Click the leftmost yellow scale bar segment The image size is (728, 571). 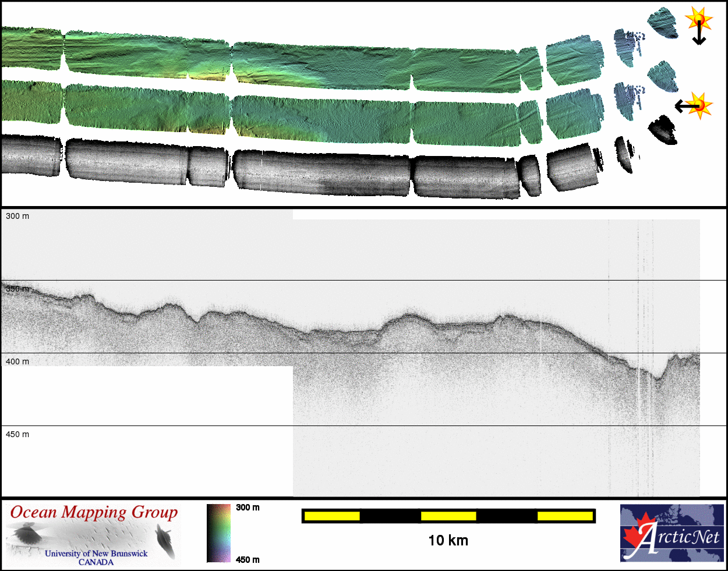click(332, 516)
